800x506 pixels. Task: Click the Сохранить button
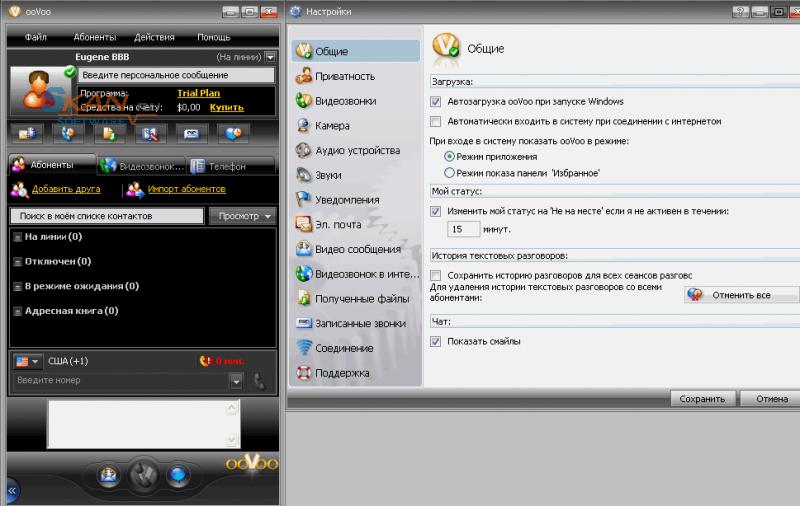pos(703,398)
